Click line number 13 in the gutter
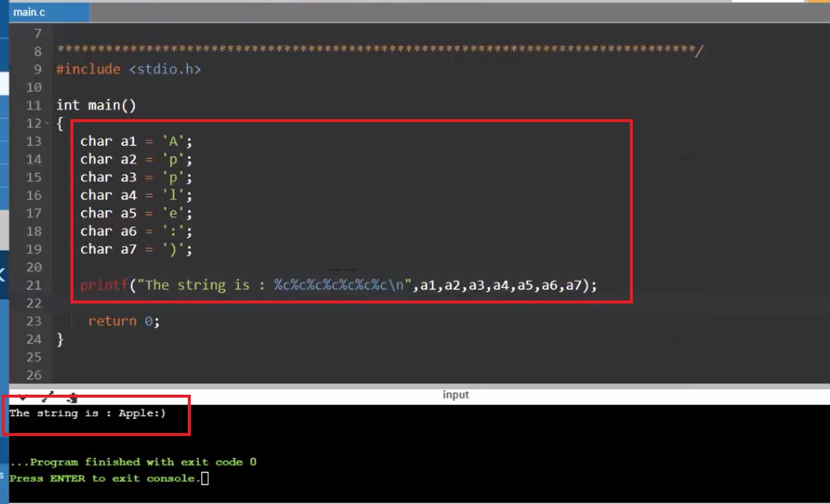Viewport: 830px width, 504px height. pos(34,141)
